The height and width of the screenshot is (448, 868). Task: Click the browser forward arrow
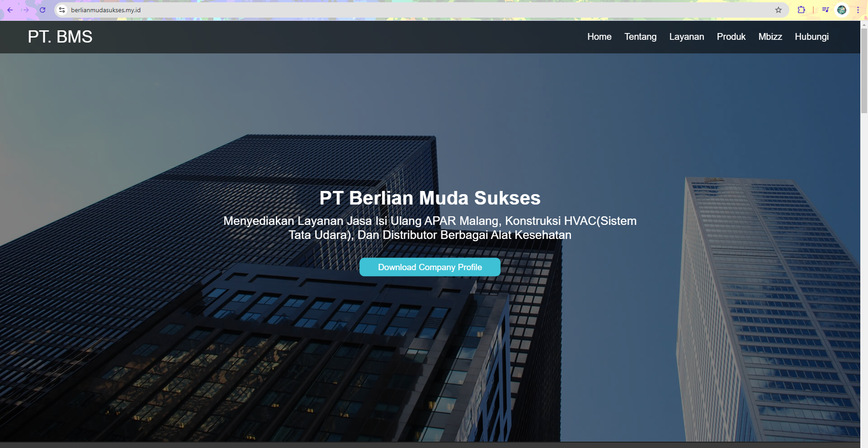pos(26,10)
